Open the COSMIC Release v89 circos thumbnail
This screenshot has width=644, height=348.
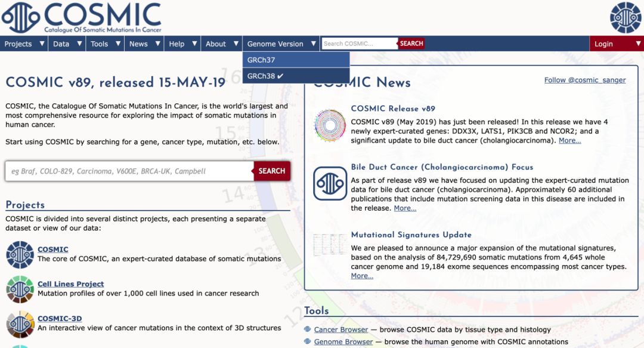tap(330, 125)
